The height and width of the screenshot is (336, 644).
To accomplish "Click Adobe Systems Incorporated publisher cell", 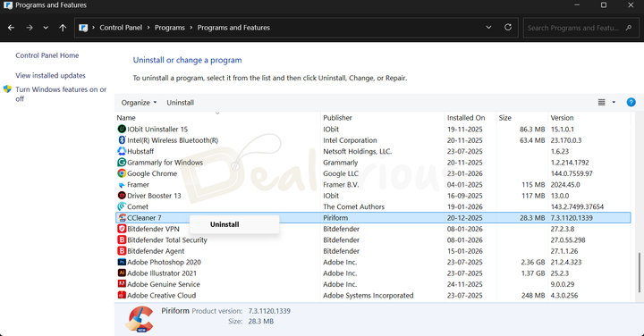I will pos(368,295).
